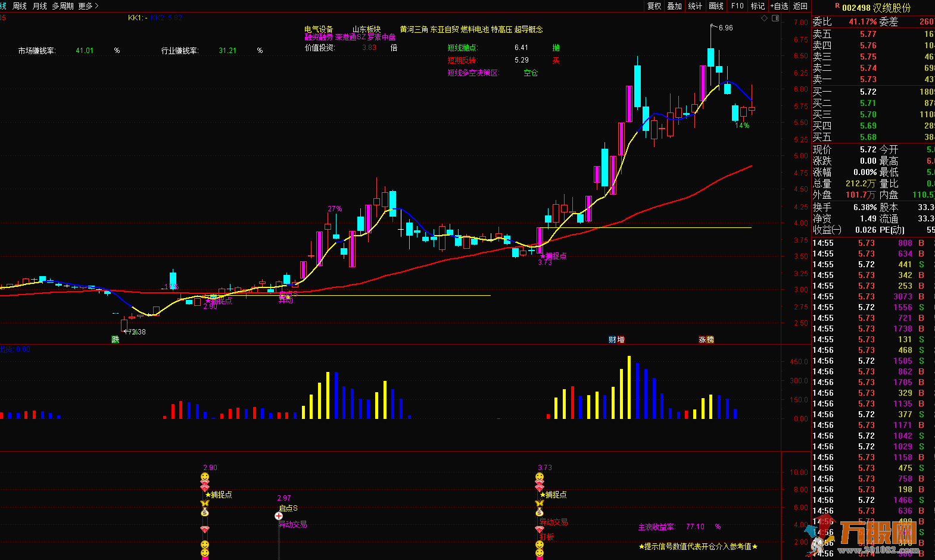Image resolution: width=935 pixels, height=560 pixels.
Task: Click the 买五 5.68 bid row
Action: [874, 137]
